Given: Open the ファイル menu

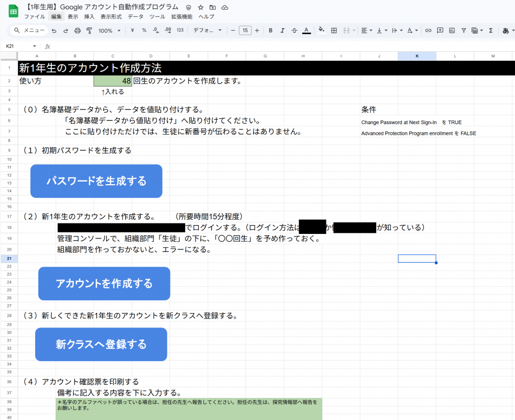Looking at the screenshot, I should (x=34, y=17).
